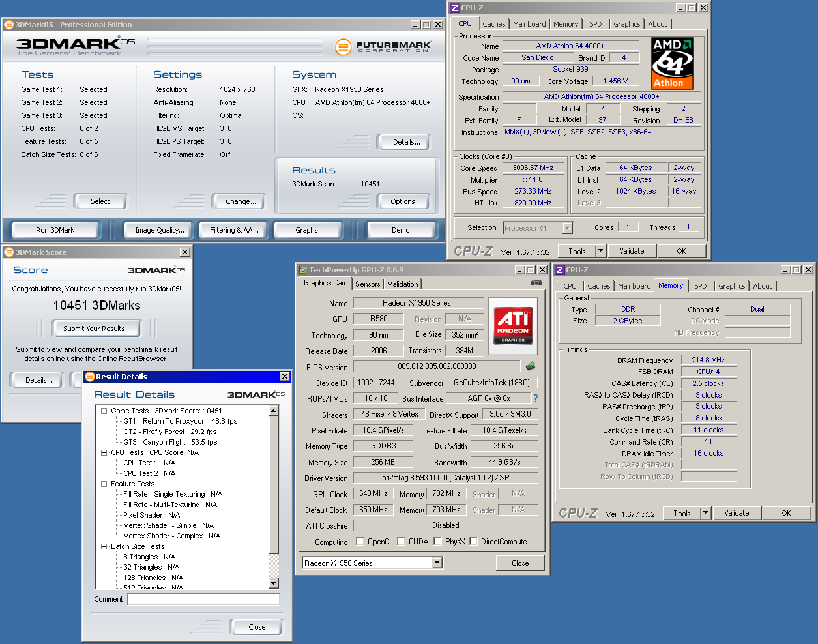Click the Result Details title bar icon
Screen dimensions: 818x644
click(90, 377)
